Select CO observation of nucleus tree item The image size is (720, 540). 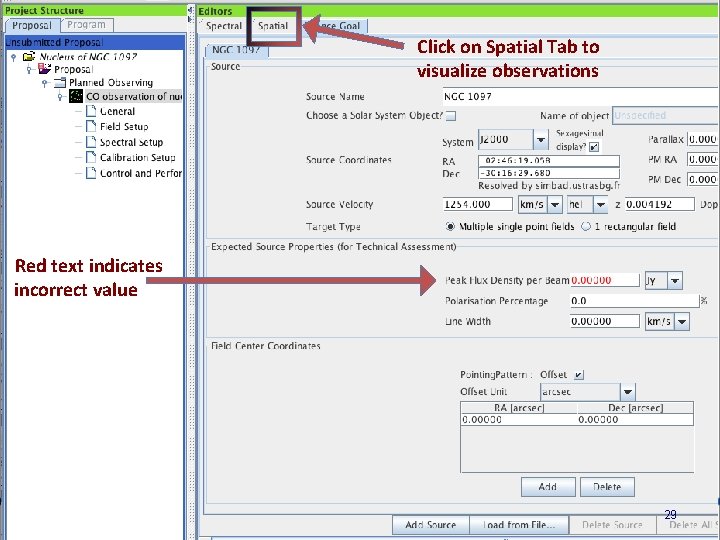134,96
